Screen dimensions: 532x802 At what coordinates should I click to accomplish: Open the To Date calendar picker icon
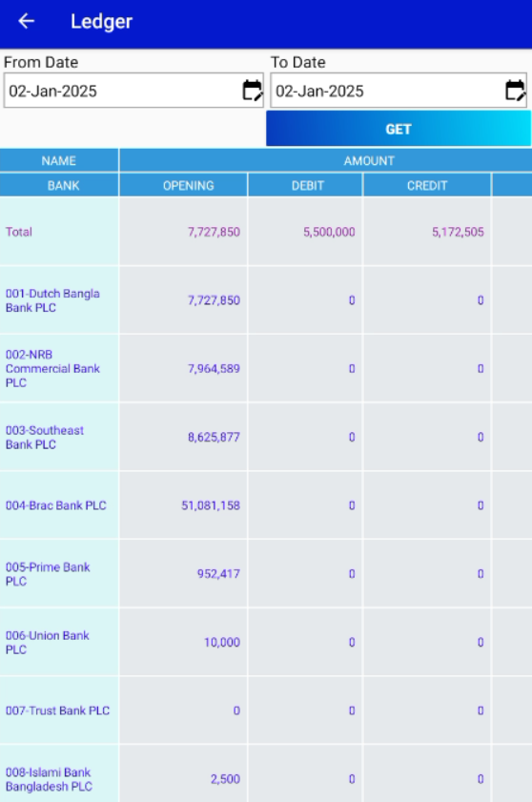(x=515, y=91)
